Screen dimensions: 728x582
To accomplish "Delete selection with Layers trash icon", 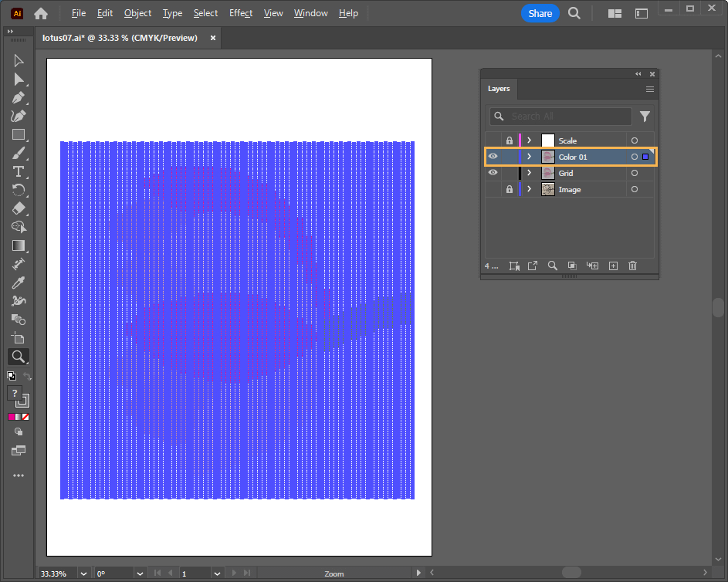I will [632, 266].
